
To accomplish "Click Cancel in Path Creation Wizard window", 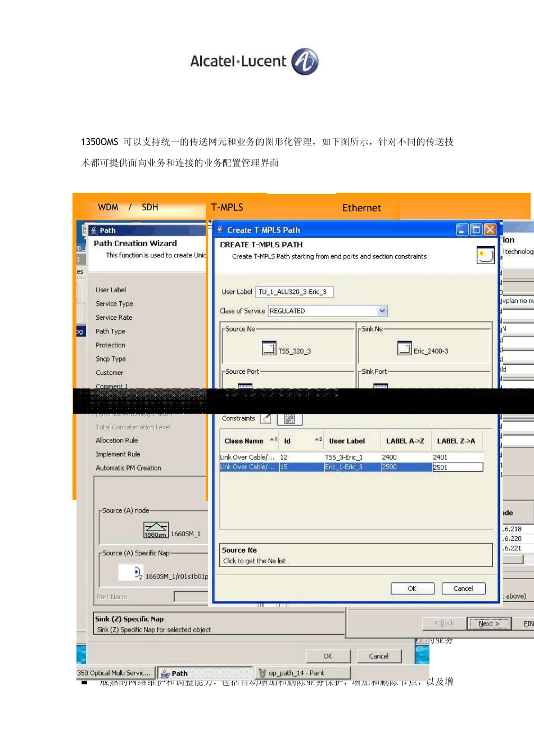I will [379, 656].
